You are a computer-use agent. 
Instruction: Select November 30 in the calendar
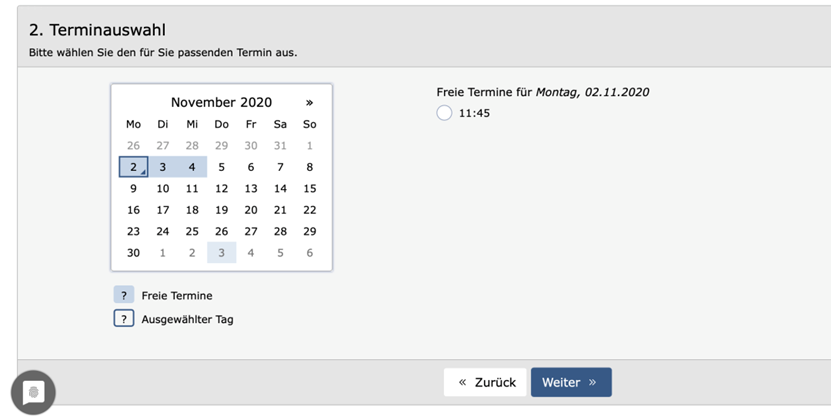click(134, 253)
